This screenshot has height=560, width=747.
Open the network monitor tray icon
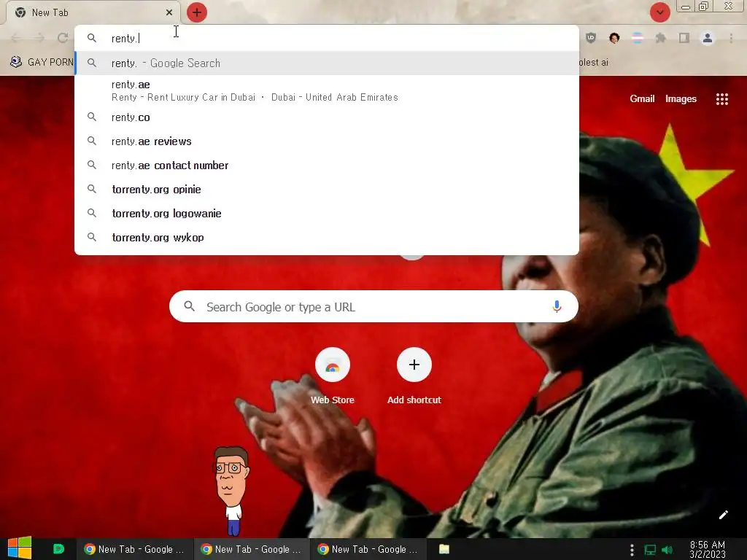[650, 550]
